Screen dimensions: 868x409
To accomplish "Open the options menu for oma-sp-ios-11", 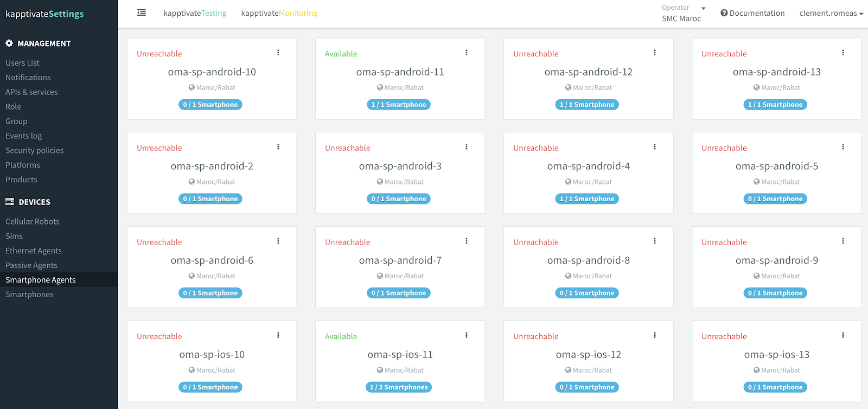I will click(x=467, y=335).
